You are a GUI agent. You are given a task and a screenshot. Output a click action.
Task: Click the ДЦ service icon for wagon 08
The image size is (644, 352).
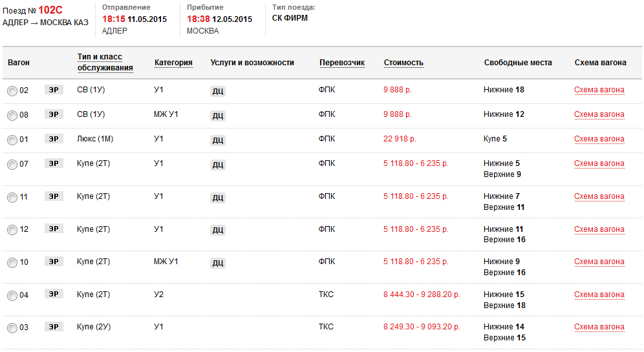218,116
